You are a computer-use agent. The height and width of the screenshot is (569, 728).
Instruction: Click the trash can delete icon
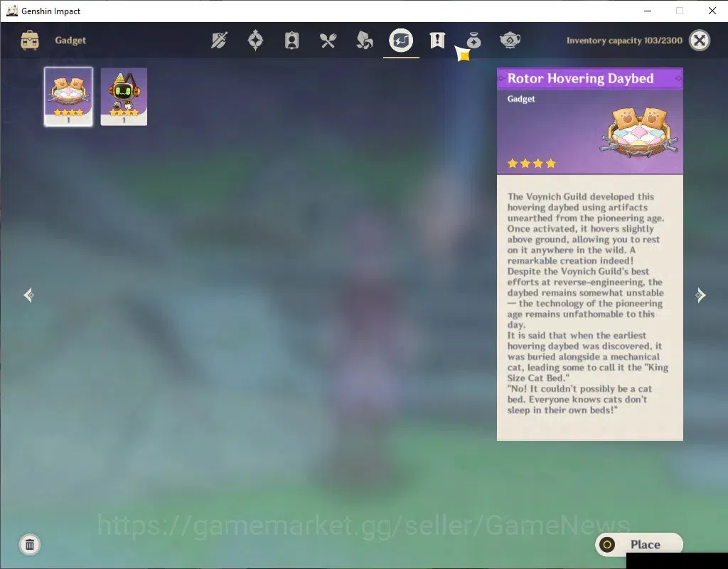point(30,544)
